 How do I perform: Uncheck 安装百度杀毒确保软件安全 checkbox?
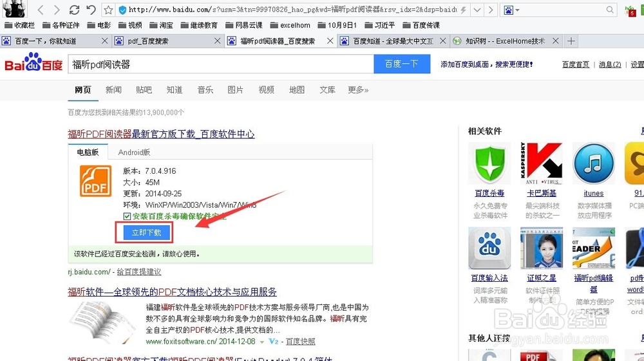127,216
